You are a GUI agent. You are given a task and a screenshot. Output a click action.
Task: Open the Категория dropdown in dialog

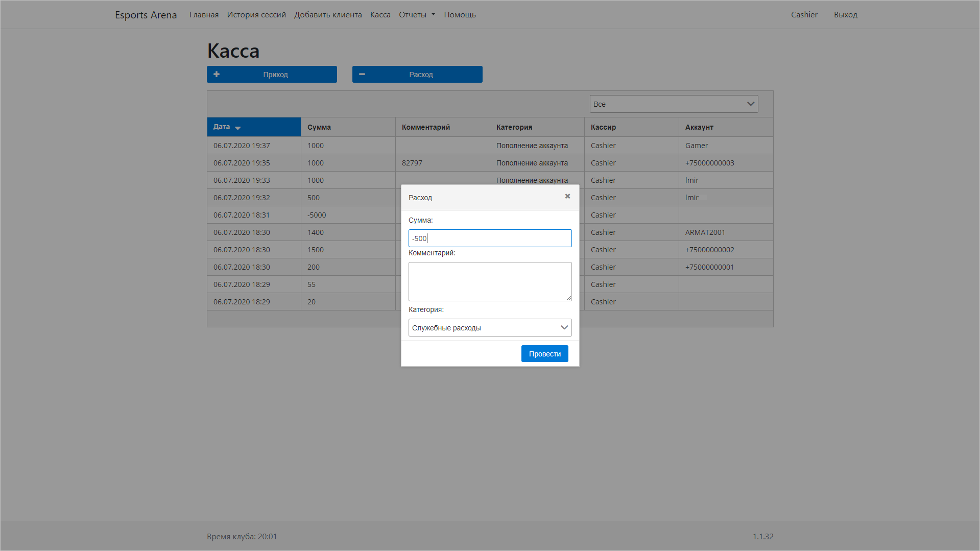[490, 328]
